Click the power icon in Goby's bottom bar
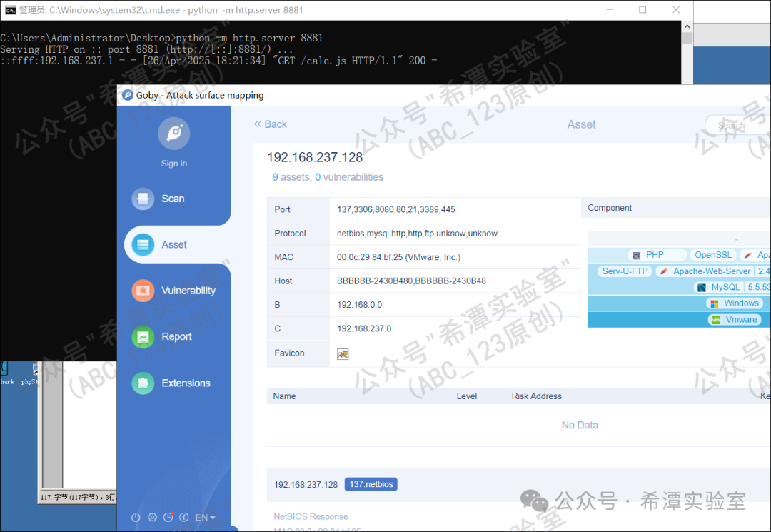 pyautogui.click(x=136, y=517)
